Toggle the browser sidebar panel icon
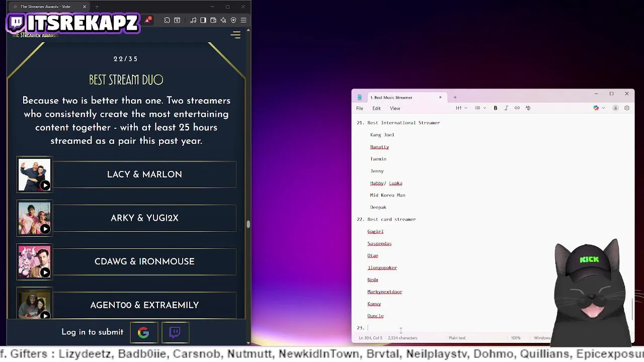Image resolution: width=644 pixels, height=362 pixels. click(x=203, y=20)
